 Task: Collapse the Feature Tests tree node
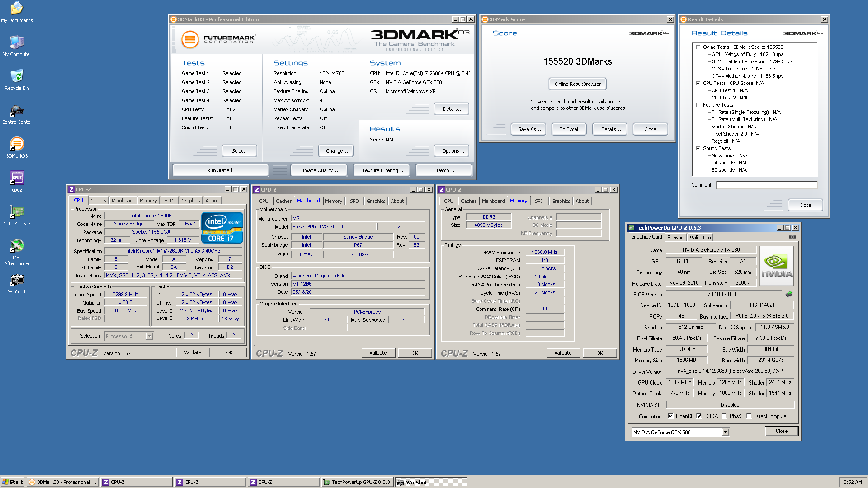pyautogui.click(x=698, y=105)
